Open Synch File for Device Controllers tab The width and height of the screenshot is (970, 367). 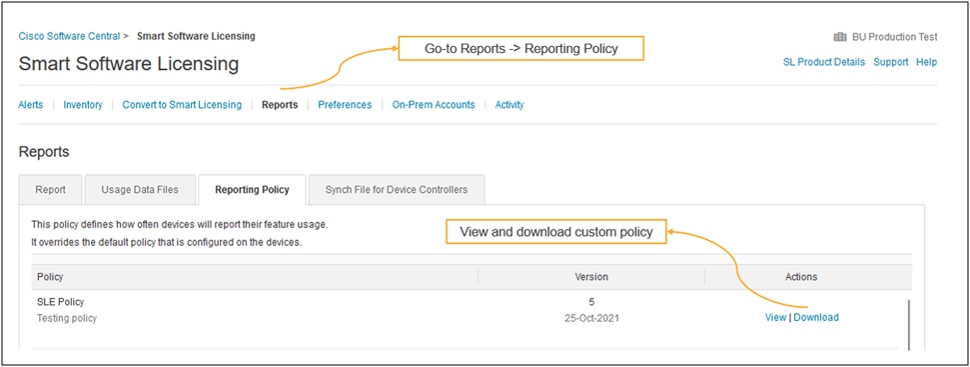[397, 190]
